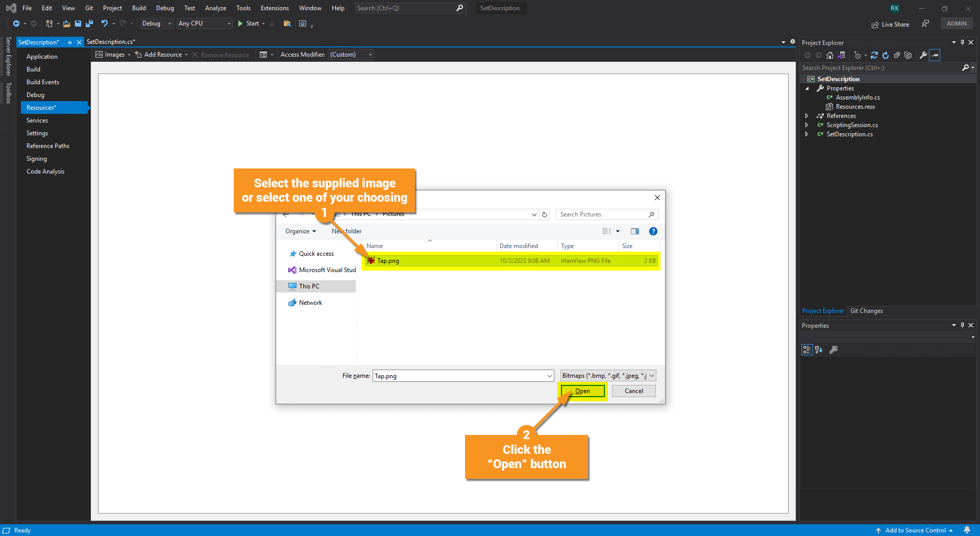Open the Analyze menu
Screen dimensions: 980x536
[215, 8]
